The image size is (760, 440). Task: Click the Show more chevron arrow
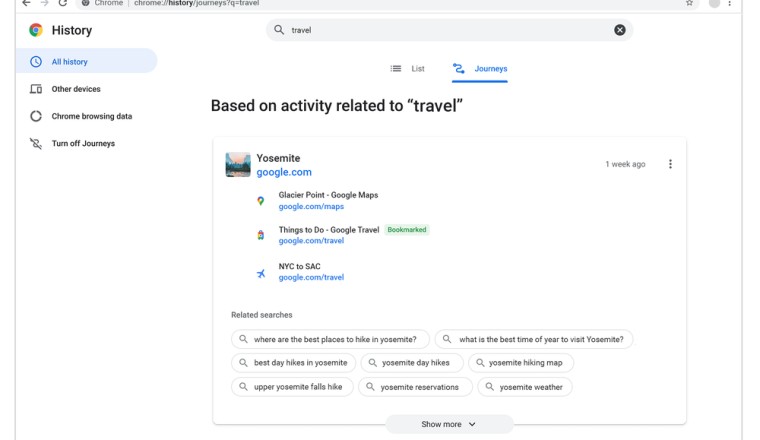click(x=472, y=424)
